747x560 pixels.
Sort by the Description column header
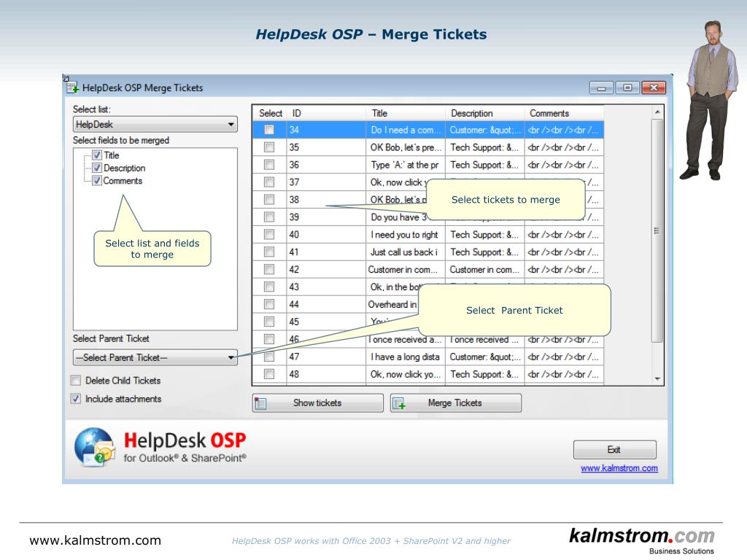(x=485, y=113)
